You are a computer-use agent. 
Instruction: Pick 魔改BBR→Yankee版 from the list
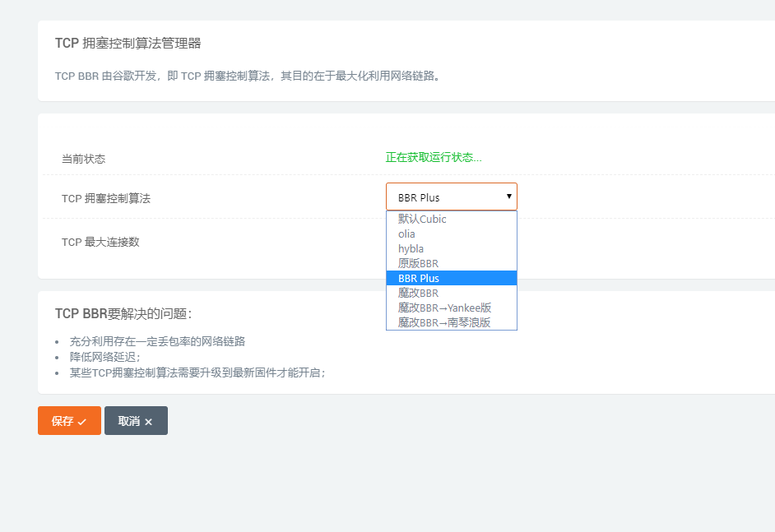tap(445, 308)
